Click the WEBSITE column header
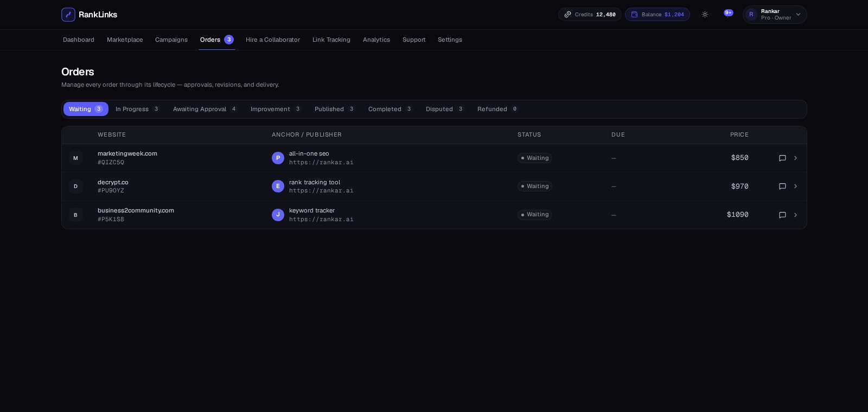Screen dimensions: 868x412 point(112,134)
